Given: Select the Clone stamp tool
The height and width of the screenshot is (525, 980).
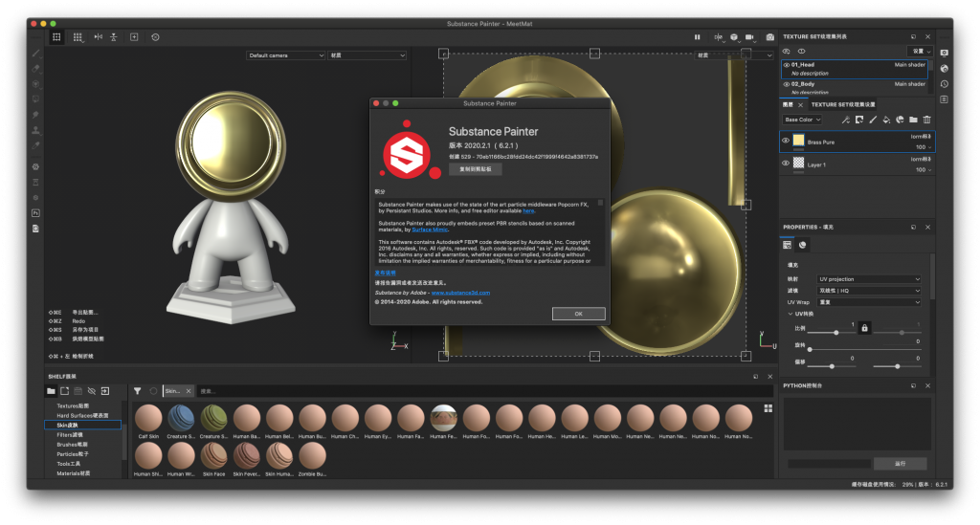Looking at the screenshot, I should click(35, 130).
